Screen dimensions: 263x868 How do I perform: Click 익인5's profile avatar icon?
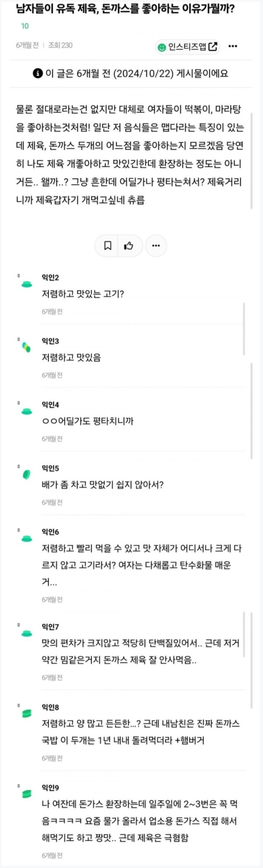coord(27,475)
